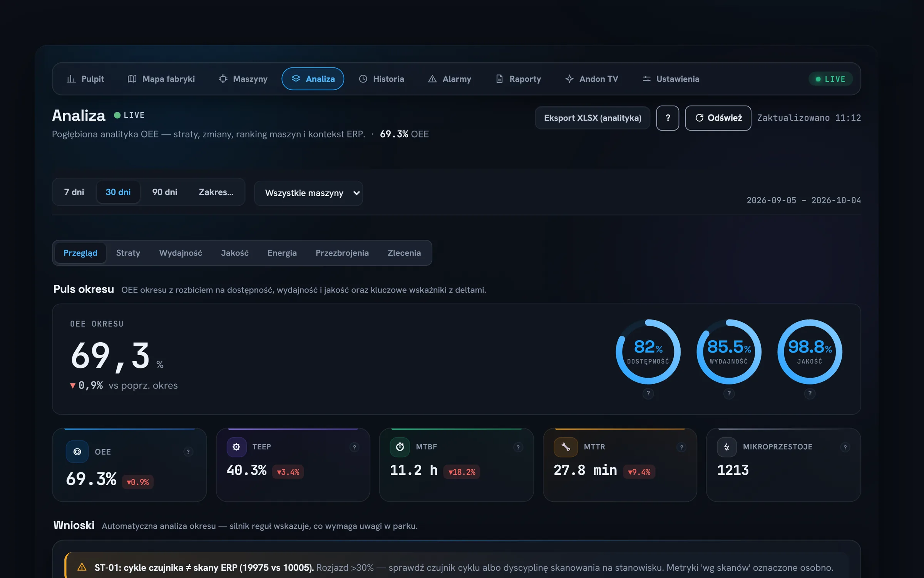Switch to the Zlecenia tab

point(404,253)
